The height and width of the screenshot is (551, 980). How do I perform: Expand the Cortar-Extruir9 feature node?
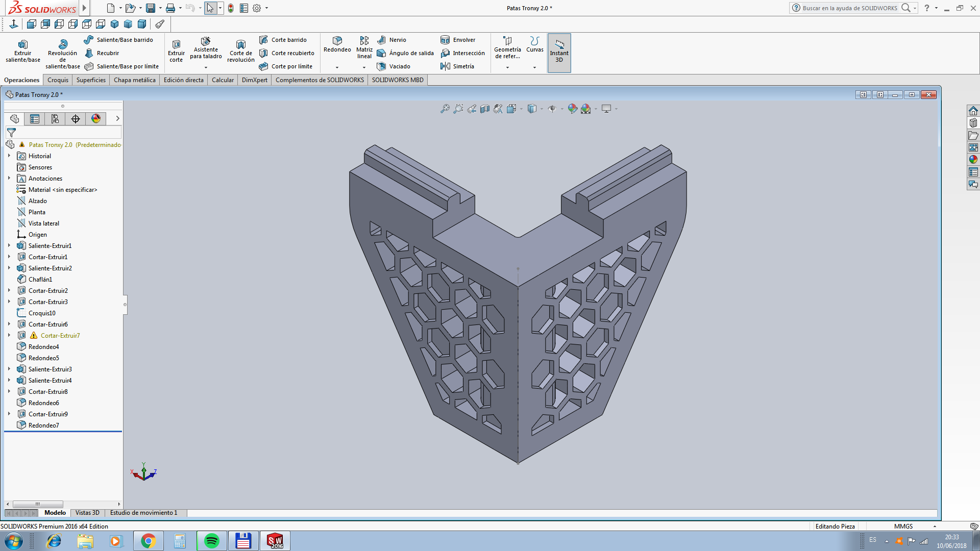click(x=9, y=414)
